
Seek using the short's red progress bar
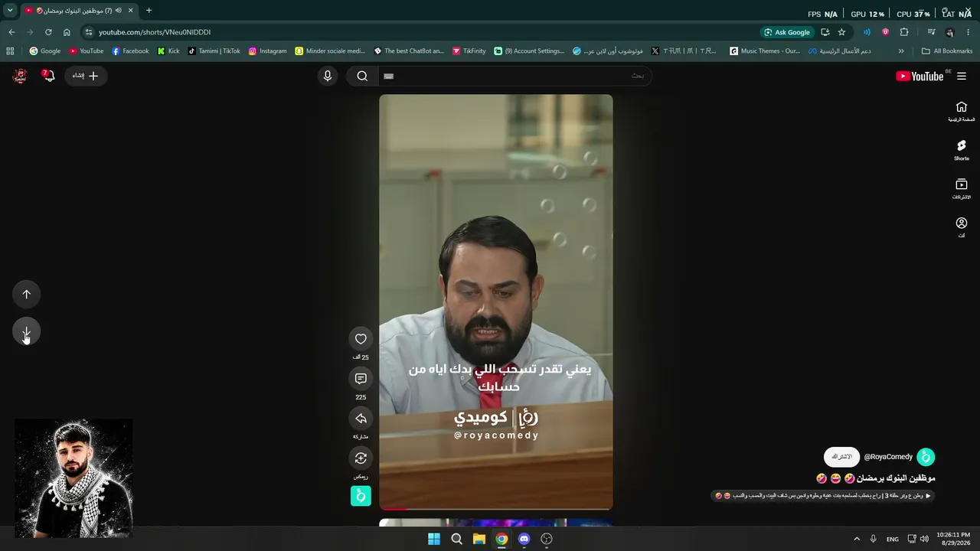tap(495, 509)
